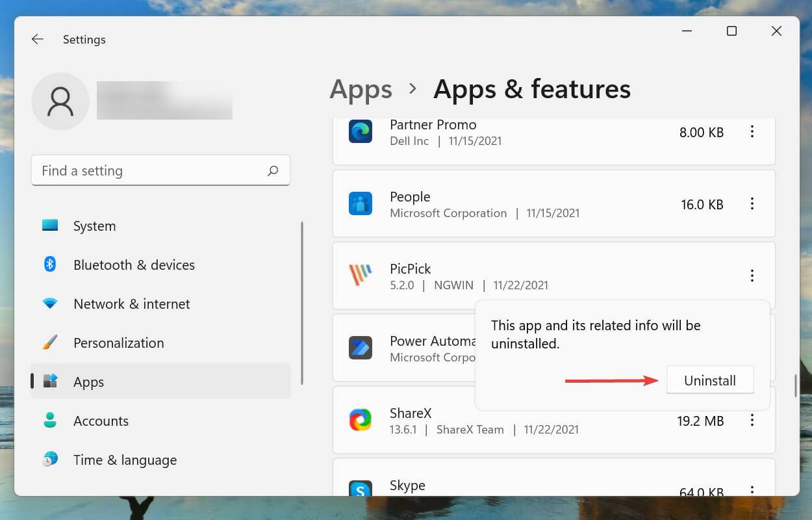Click the sidebar navigation scrollbar
This screenshot has height=520, width=812.
pyautogui.click(x=302, y=303)
